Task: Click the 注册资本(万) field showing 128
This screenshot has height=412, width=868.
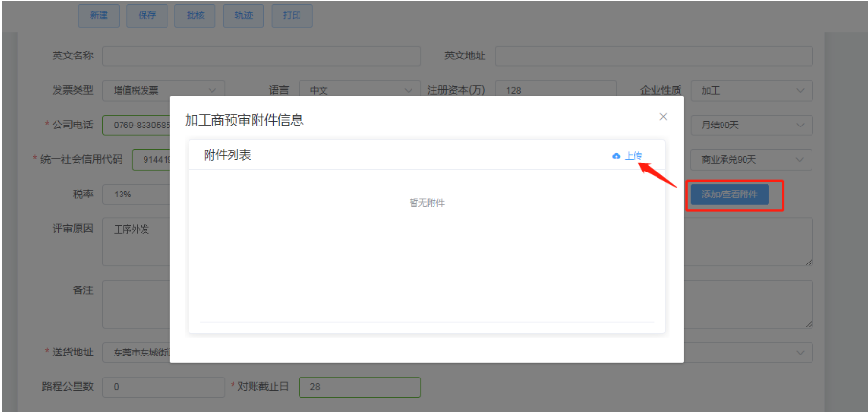Action: coord(556,91)
